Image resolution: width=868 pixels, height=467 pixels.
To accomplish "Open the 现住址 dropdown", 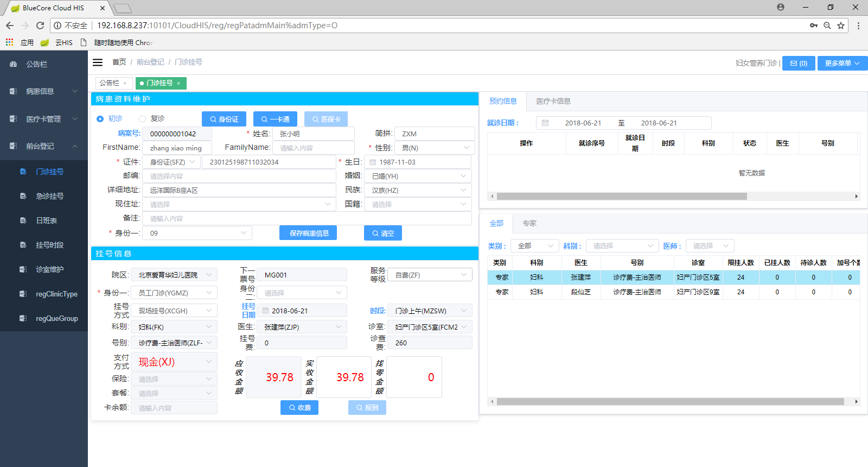I will (239, 204).
